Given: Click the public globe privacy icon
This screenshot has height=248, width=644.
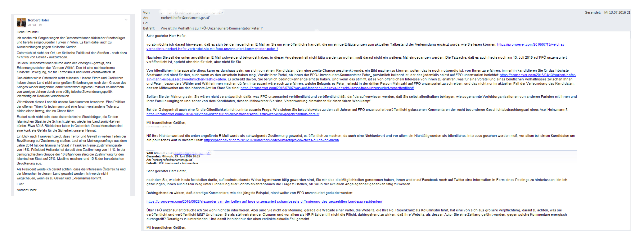Looking at the screenshot, I should pos(40,25).
